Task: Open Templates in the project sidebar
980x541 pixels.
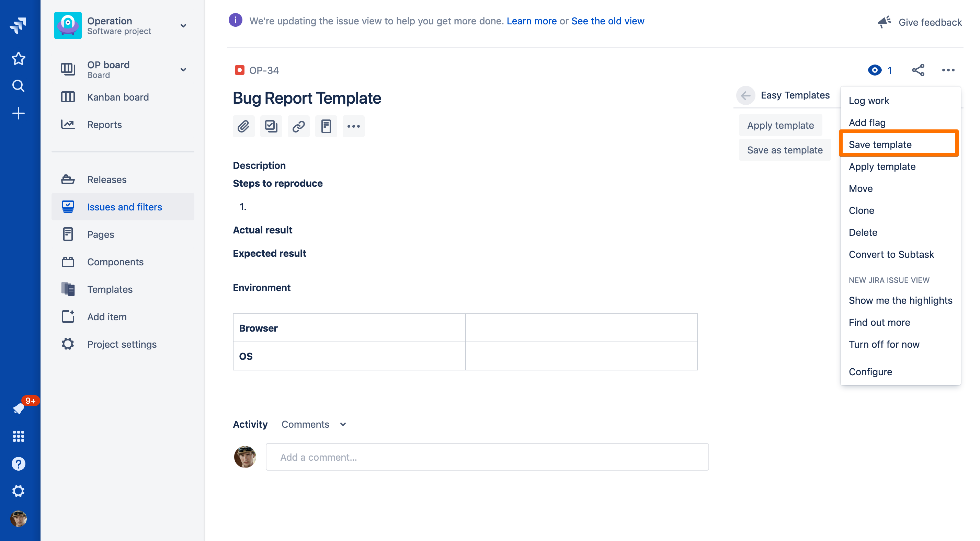Action: pos(110,289)
